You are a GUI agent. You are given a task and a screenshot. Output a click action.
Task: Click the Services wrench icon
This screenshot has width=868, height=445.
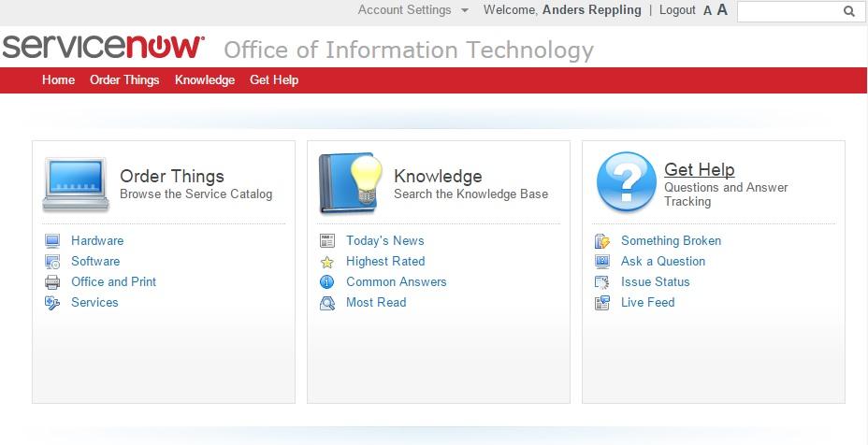[x=52, y=303]
